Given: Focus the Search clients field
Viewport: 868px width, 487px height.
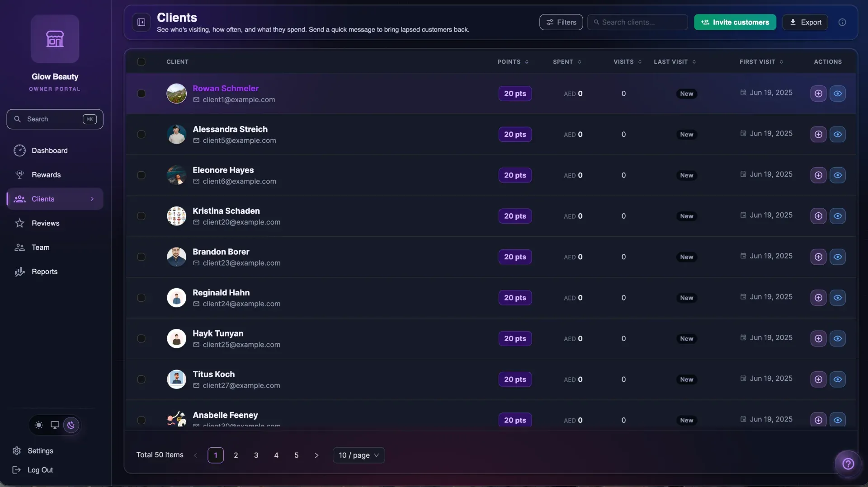Looking at the screenshot, I should tap(637, 22).
